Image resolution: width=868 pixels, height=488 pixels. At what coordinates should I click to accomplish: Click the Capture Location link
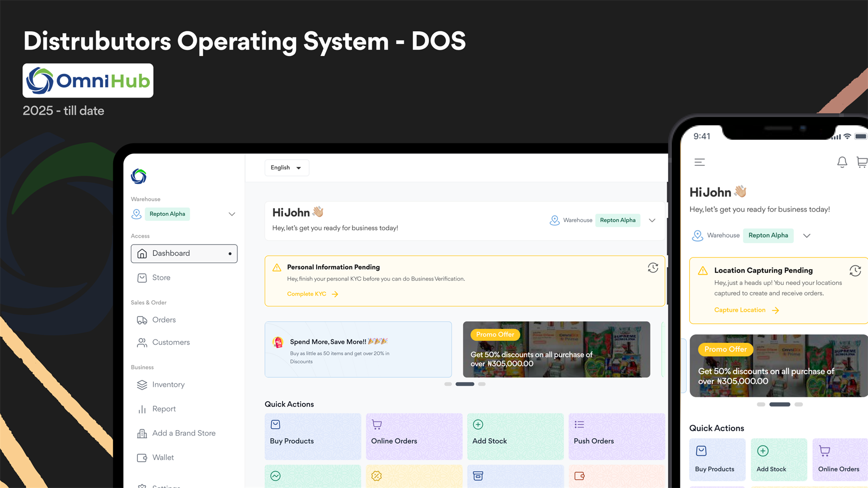coord(746,311)
